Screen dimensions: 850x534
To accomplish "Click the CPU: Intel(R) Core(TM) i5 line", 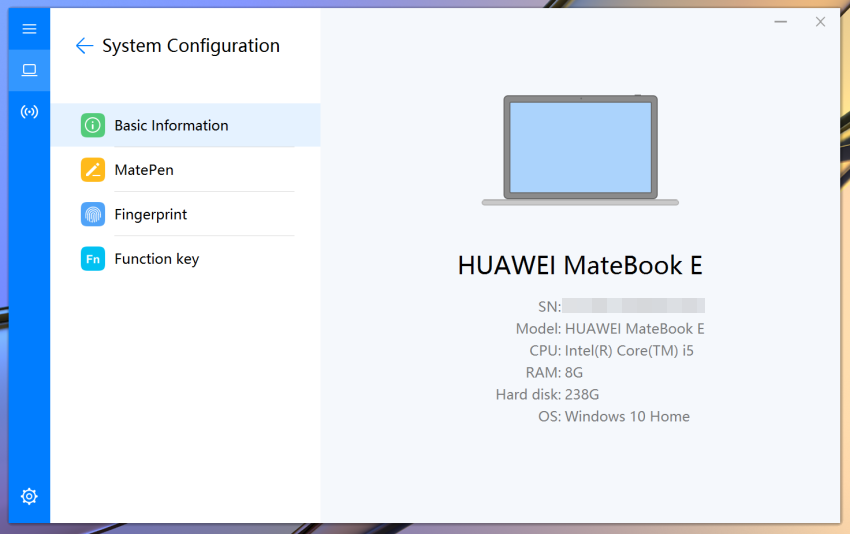I will [611, 351].
